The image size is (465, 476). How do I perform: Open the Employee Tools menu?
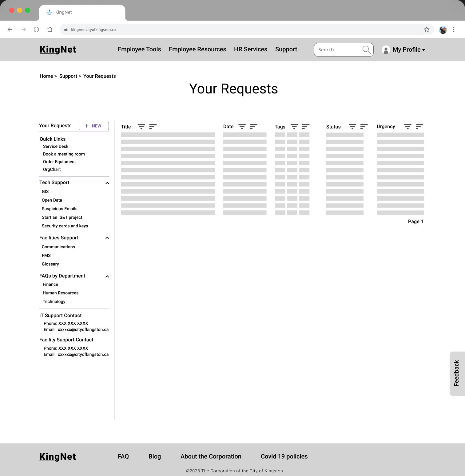[139, 49]
